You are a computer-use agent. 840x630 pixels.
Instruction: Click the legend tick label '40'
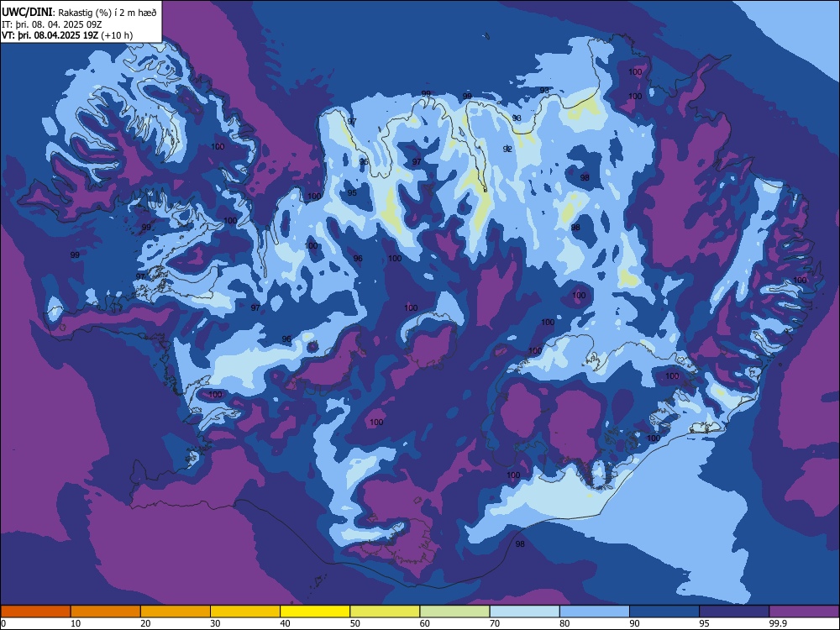click(x=286, y=623)
